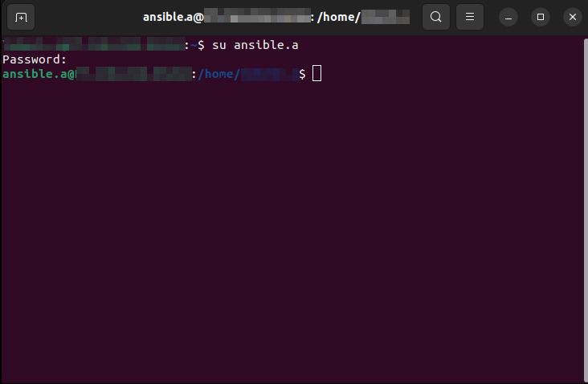
Task: Click the green "ansible.a@" prompt text
Action: (39, 74)
